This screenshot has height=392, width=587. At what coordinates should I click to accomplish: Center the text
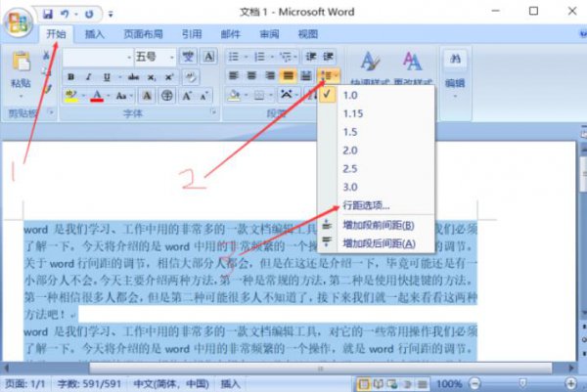[251, 76]
